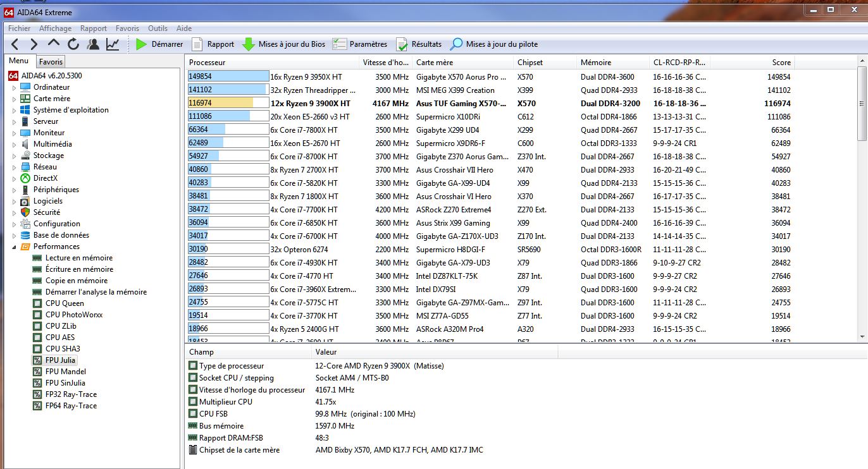Open the Rapport toolbar button
Screen dimensions: 868x469
pyautogui.click(x=213, y=44)
